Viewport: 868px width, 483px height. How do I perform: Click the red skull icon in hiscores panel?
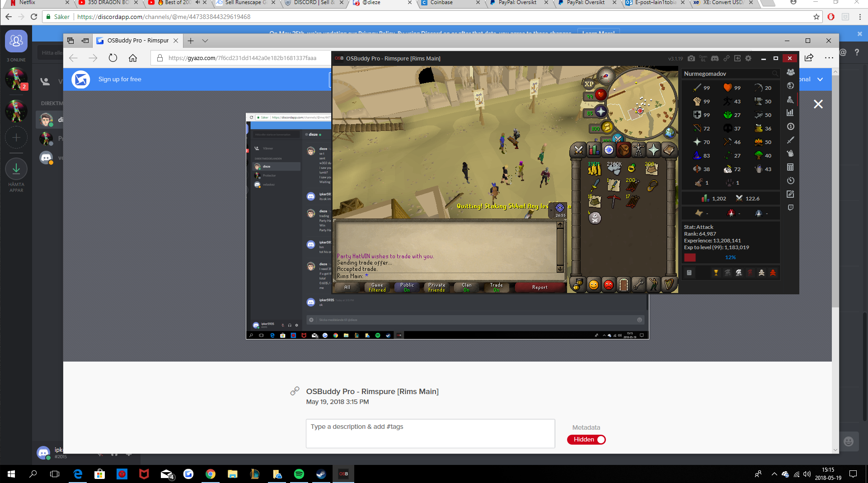point(773,273)
